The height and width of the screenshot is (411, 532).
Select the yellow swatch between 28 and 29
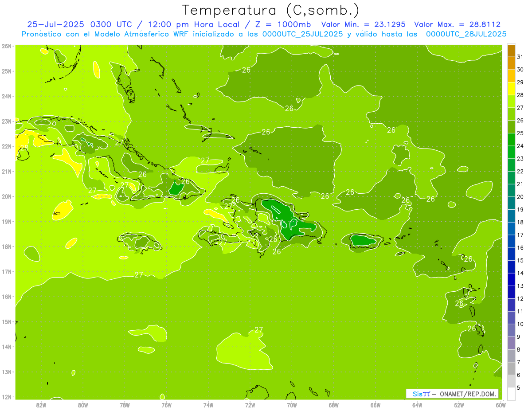[x=511, y=89]
